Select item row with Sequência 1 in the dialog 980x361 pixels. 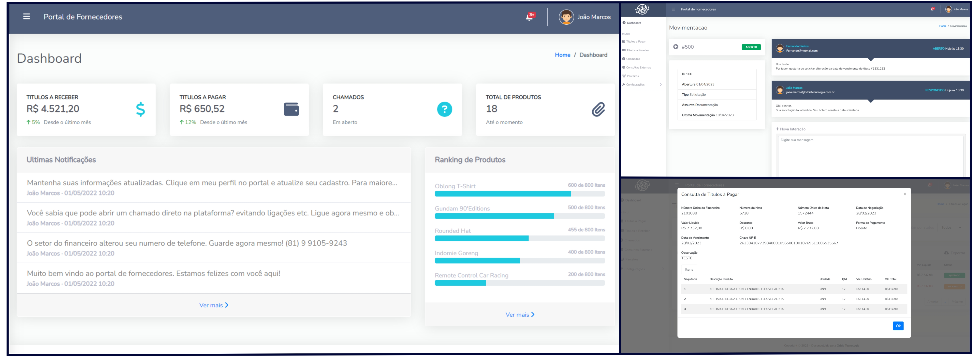[x=794, y=289]
